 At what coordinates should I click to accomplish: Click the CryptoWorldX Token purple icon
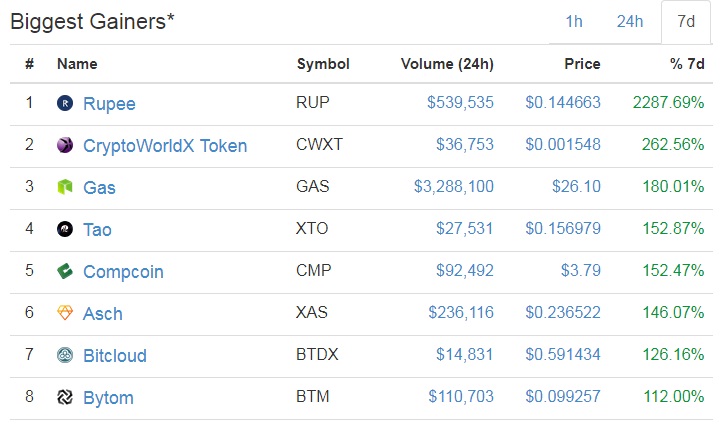(65, 145)
